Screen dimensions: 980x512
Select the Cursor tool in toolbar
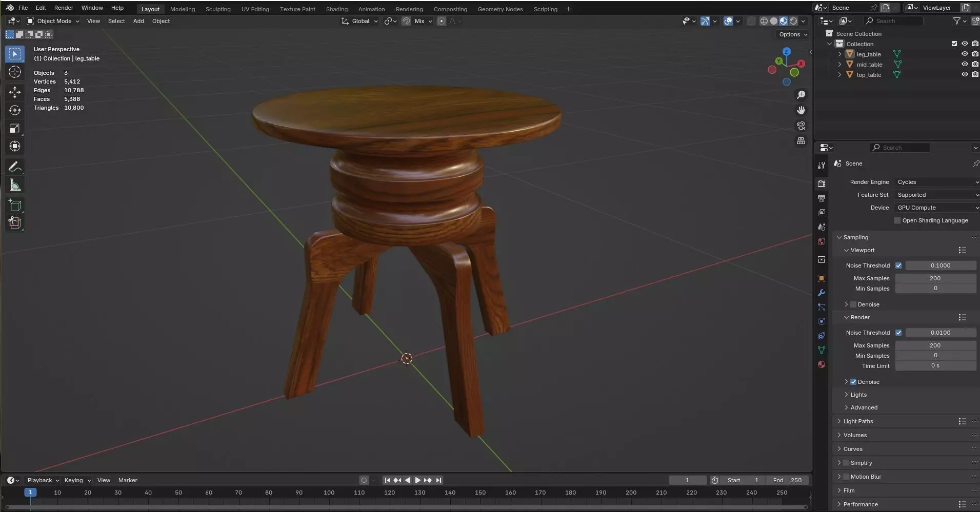point(15,72)
